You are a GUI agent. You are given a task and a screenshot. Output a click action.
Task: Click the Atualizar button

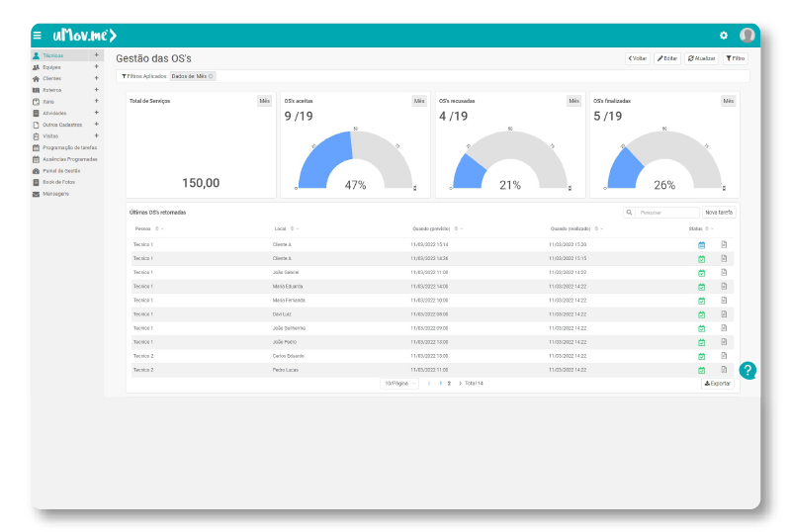click(x=702, y=58)
